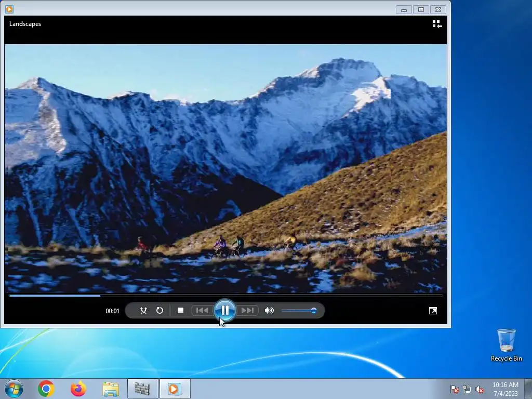Open the Windows Media Player title icon
The width and height of the screenshot is (532, 399).
coord(9,9)
